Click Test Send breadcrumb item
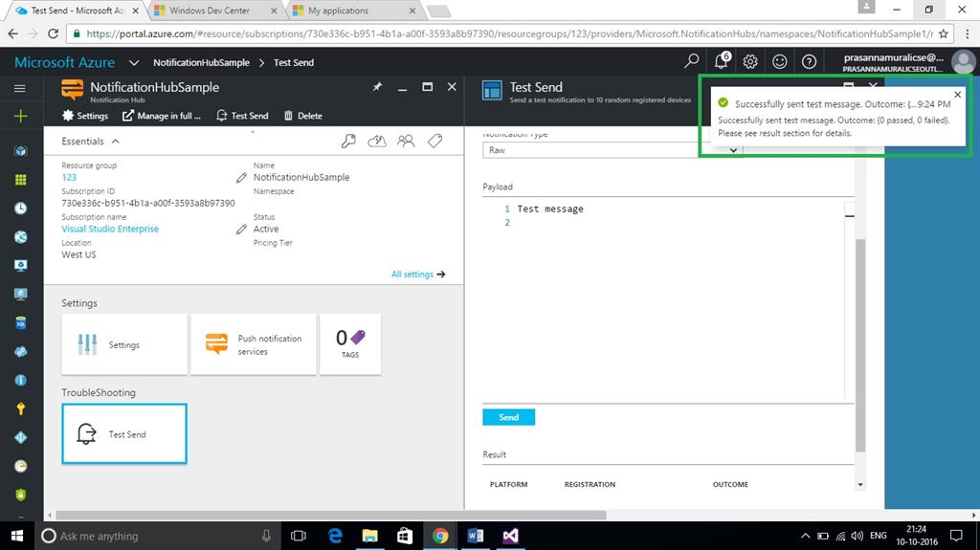This screenshot has height=550, width=980. [x=294, y=62]
